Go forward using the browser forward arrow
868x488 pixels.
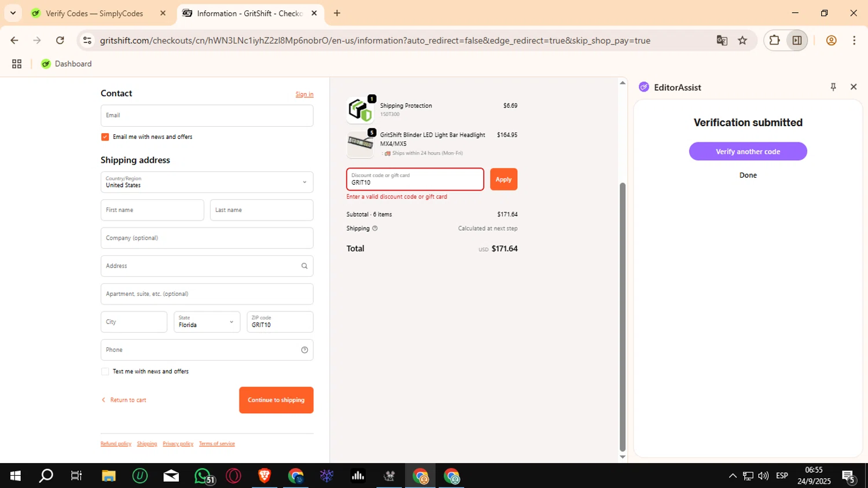pyautogui.click(x=37, y=41)
